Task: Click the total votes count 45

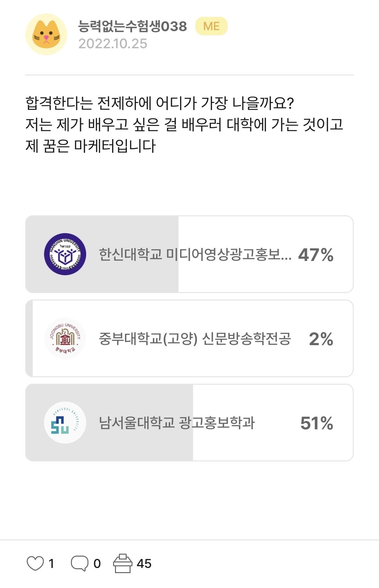Action: pyautogui.click(x=144, y=564)
